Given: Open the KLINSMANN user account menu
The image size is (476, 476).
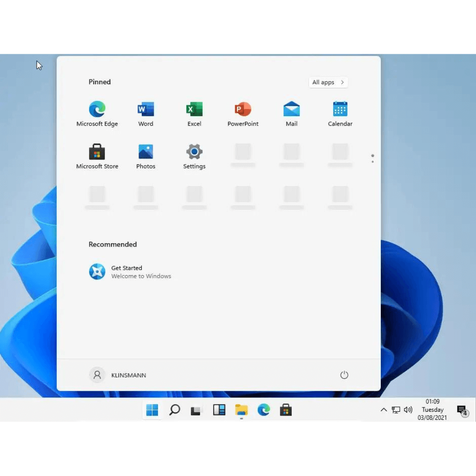Looking at the screenshot, I should pos(118,375).
